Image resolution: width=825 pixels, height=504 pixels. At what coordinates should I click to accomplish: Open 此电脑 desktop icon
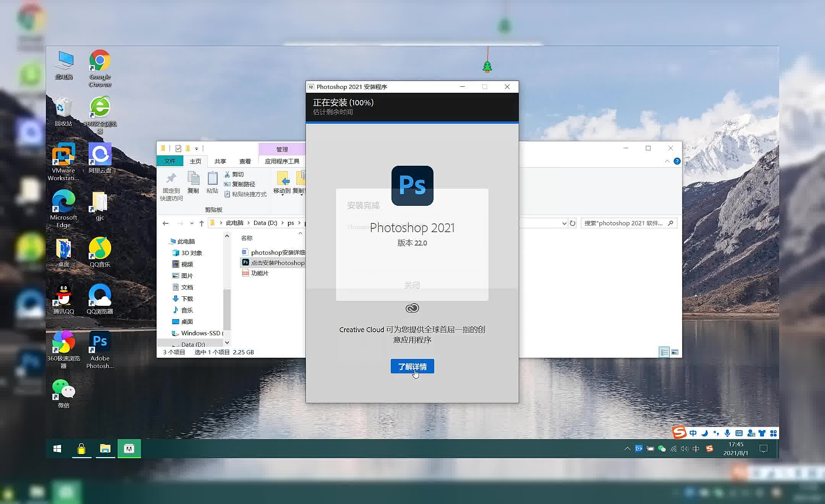tap(64, 65)
